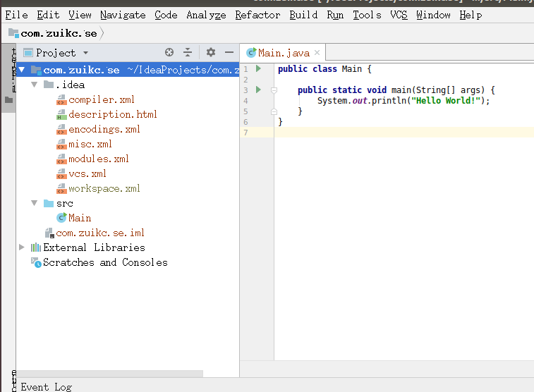
Task: Open the Edit menu
Action: (x=48, y=15)
